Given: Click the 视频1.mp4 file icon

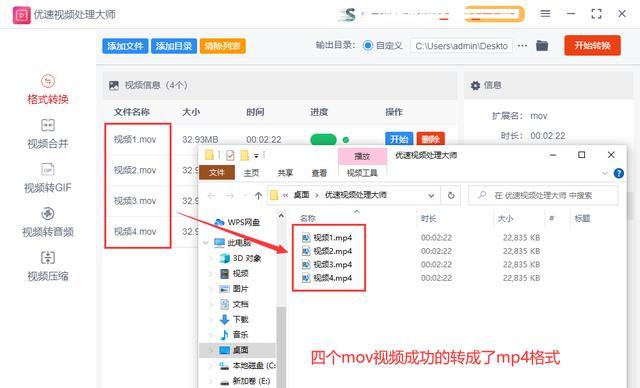Looking at the screenshot, I should [306, 238].
